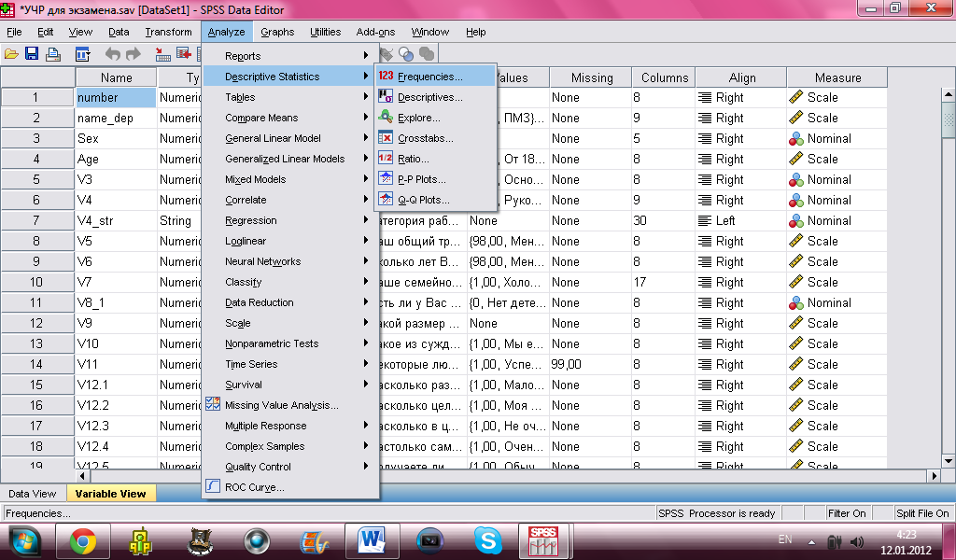Open Frequencies with its 123 icon

[386, 77]
